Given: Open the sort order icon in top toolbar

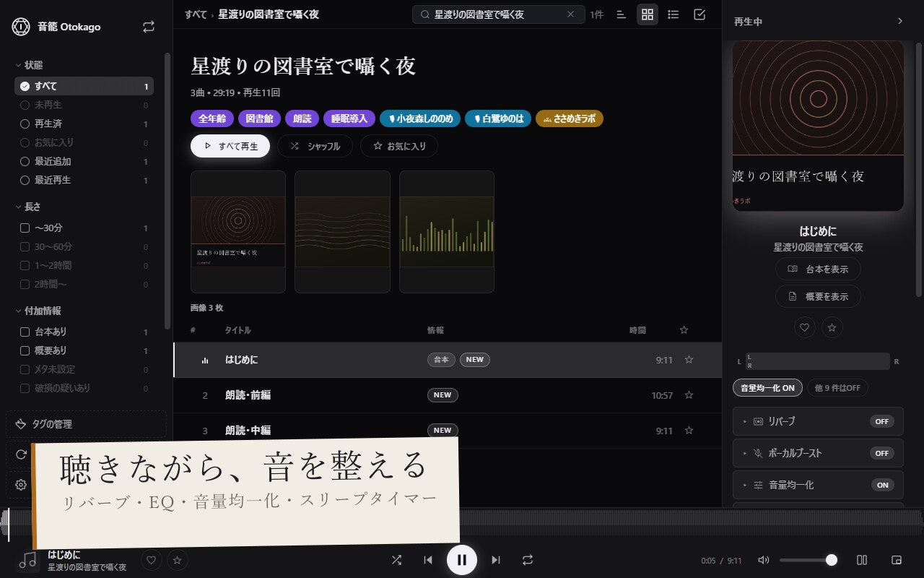Looking at the screenshot, I should point(621,14).
